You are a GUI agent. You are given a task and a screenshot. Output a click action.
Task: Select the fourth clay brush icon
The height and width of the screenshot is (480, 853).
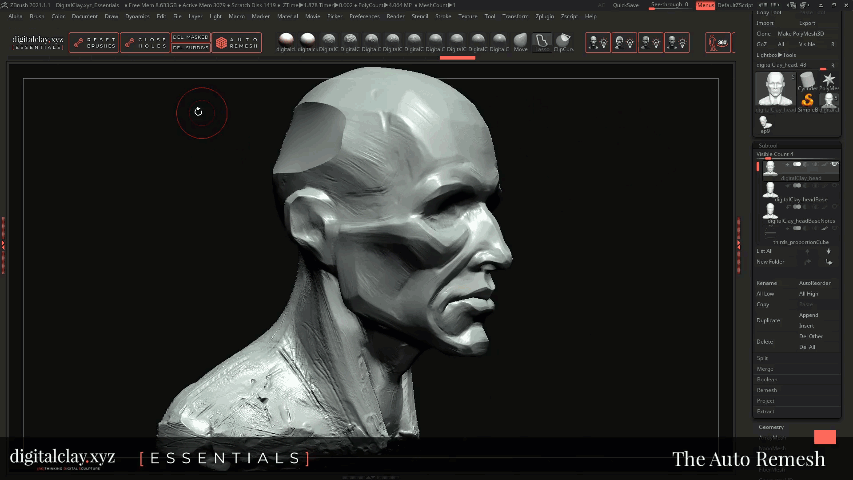click(350, 40)
